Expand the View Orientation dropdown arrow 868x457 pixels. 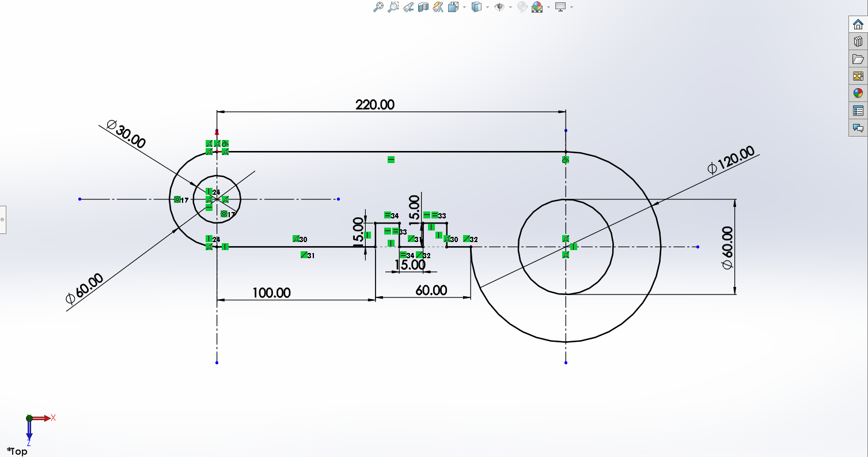click(x=464, y=7)
